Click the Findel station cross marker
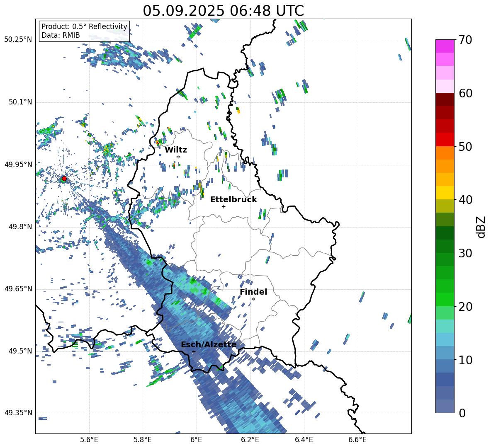Viewport: 491px width, 448px height. point(253,299)
